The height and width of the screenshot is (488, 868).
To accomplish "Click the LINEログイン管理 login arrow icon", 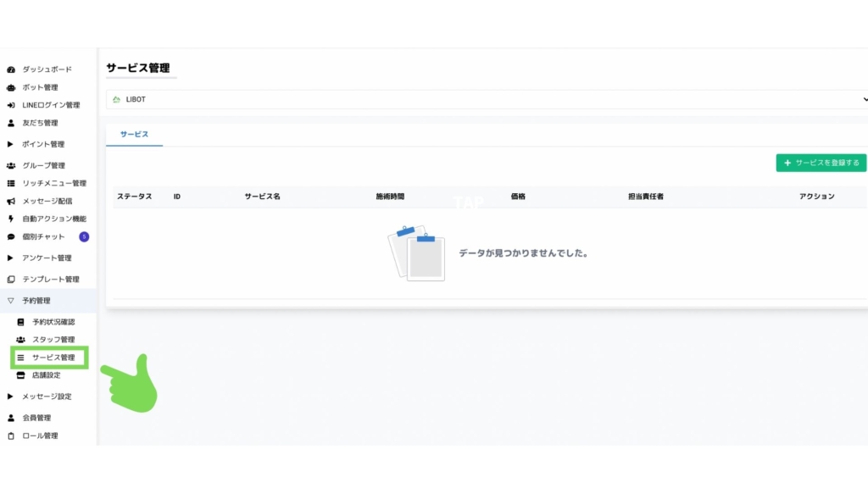I will [11, 105].
